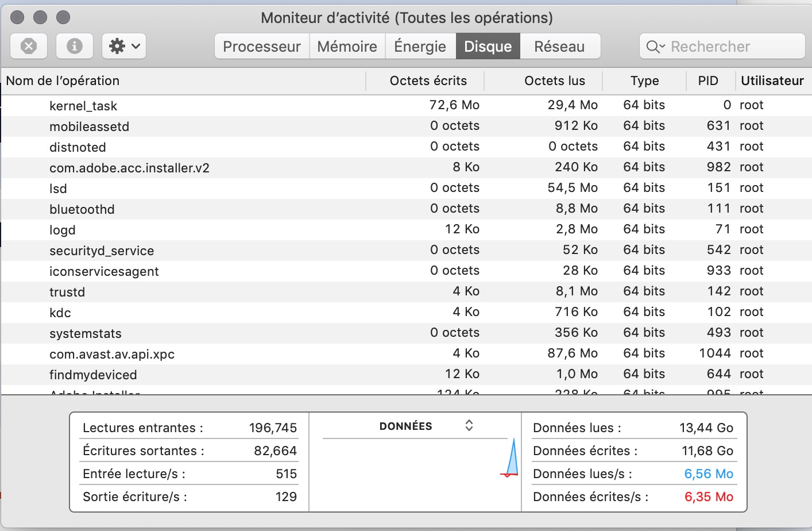
Task: Select the com.avast.av.api.xpc process
Action: coord(112,354)
